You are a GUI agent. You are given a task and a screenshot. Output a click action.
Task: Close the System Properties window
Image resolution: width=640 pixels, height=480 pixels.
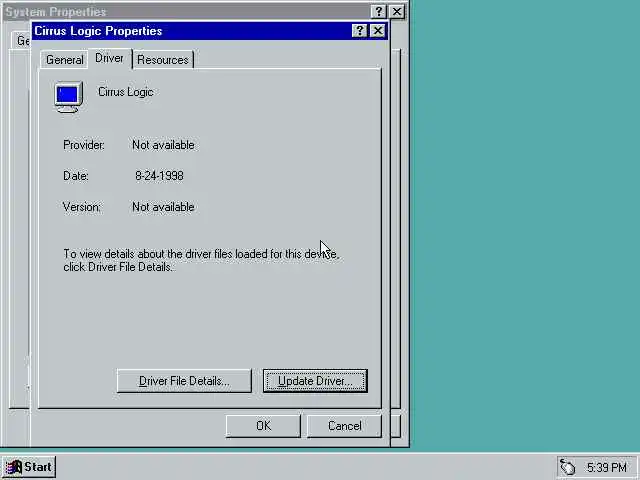pos(397,11)
